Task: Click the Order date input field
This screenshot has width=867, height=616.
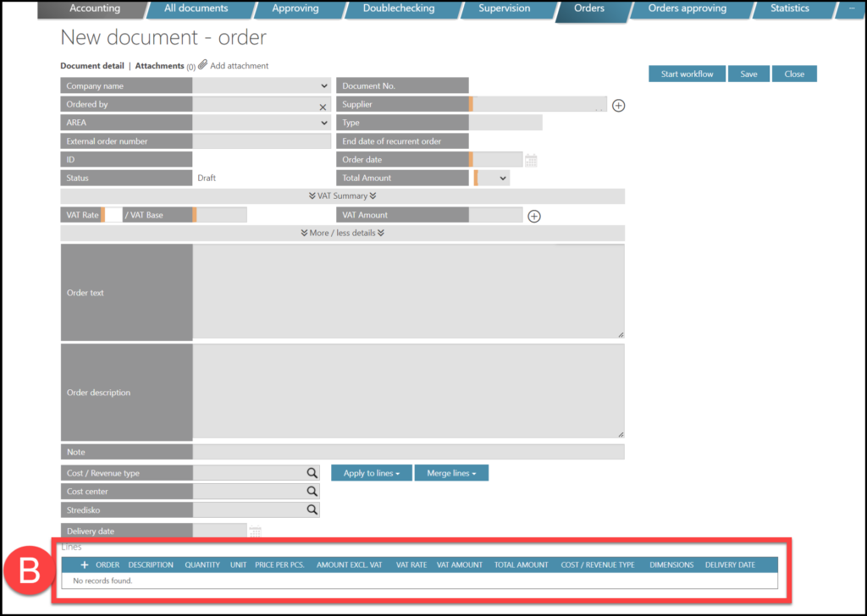Action: point(497,160)
